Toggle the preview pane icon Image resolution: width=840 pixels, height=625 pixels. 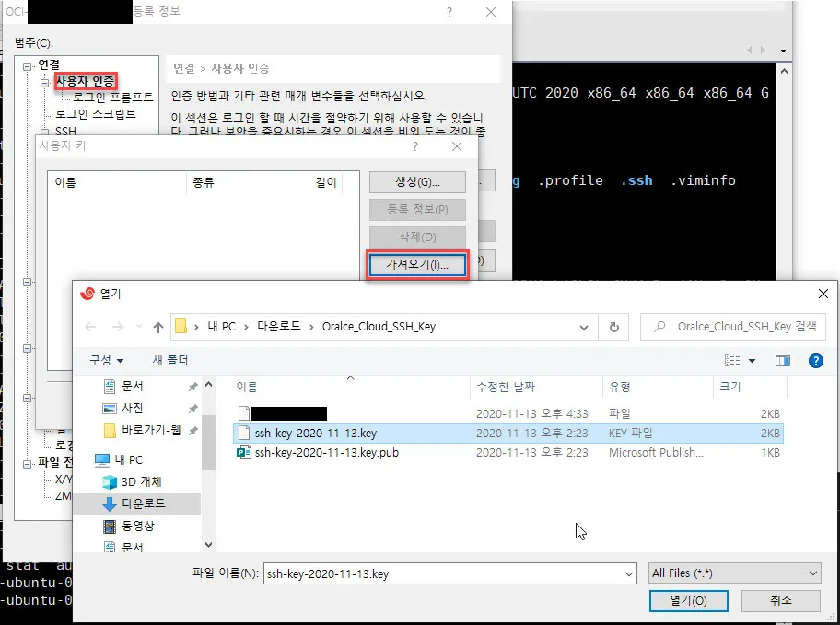tap(783, 361)
